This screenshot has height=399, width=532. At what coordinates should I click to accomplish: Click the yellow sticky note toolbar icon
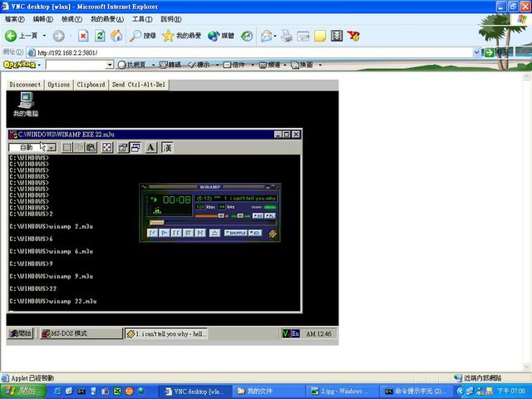click(x=319, y=36)
